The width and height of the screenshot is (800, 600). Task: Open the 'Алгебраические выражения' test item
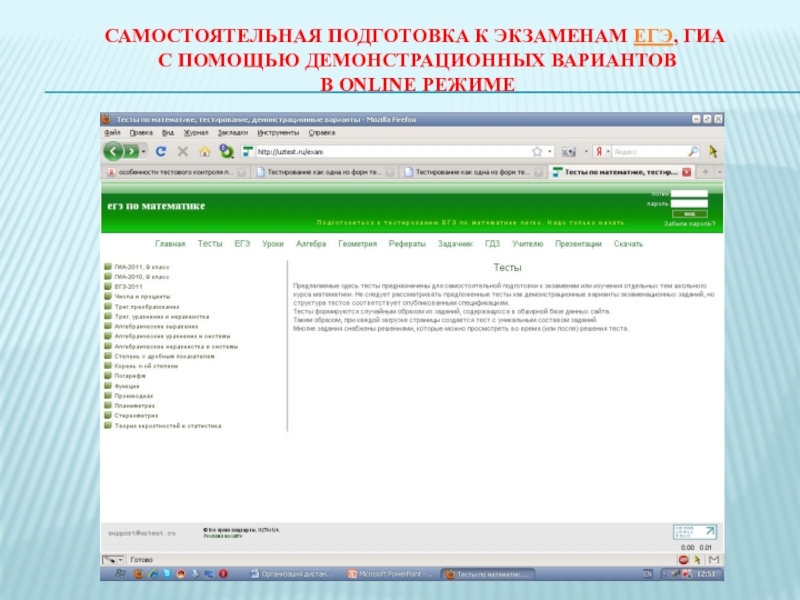tap(156, 327)
